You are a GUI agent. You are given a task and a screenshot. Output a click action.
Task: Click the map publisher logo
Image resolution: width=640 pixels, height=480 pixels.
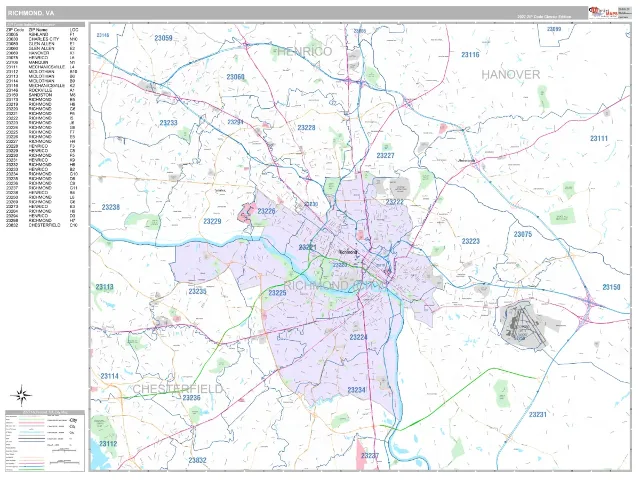[x=603, y=13]
